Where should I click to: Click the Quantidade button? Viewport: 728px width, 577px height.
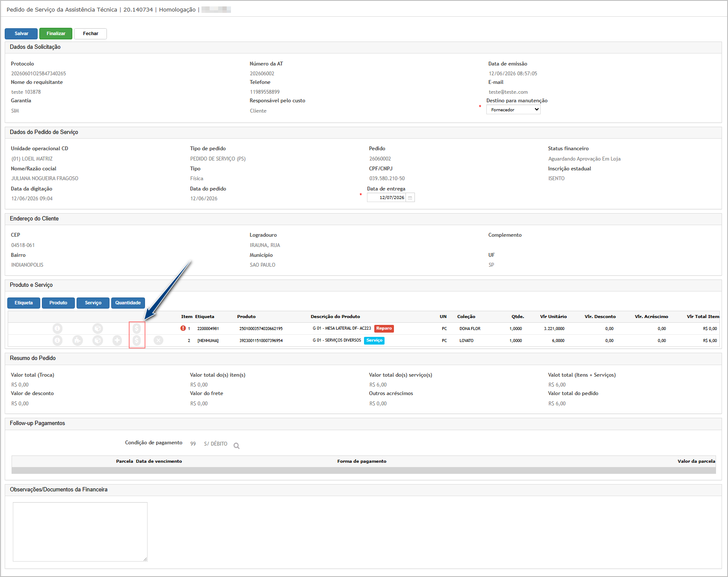click(x=128, y=303)
